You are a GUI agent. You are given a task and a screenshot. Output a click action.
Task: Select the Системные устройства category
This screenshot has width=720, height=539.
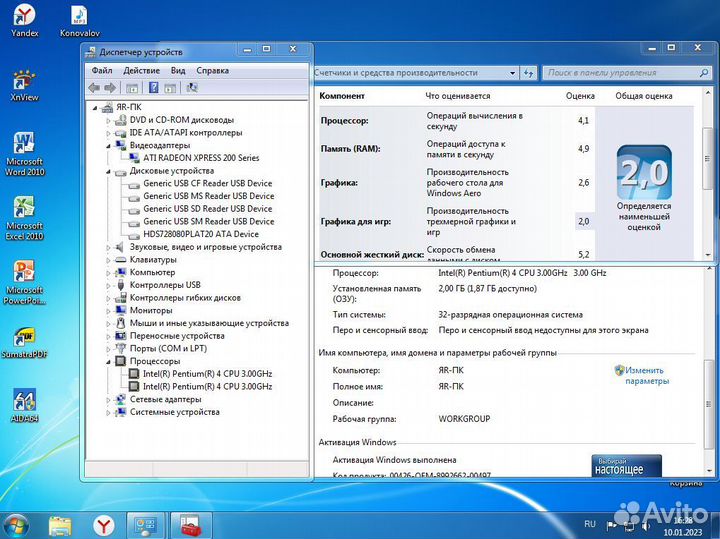(x=174, y=412)
